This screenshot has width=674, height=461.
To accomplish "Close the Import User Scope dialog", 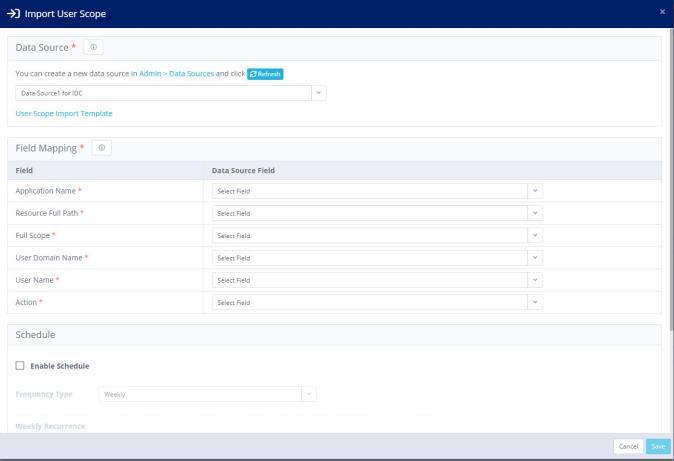I will point(662,12).
